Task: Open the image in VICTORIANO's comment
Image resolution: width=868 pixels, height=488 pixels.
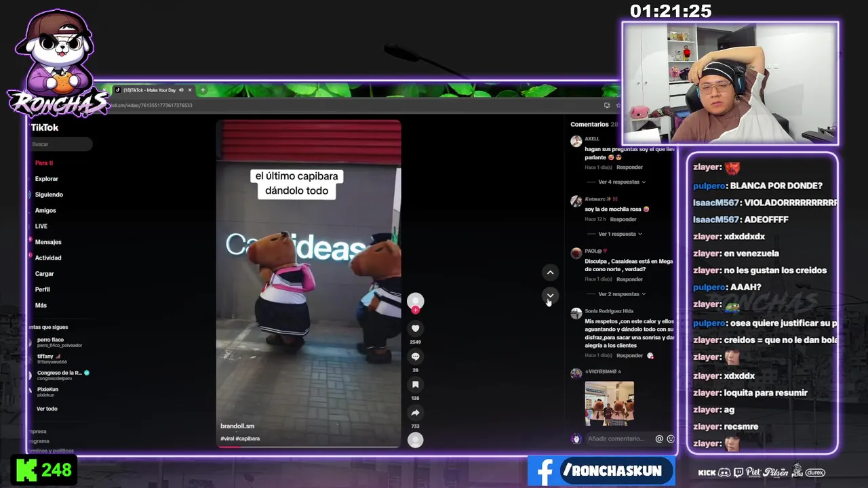Action: click(610, 403)
